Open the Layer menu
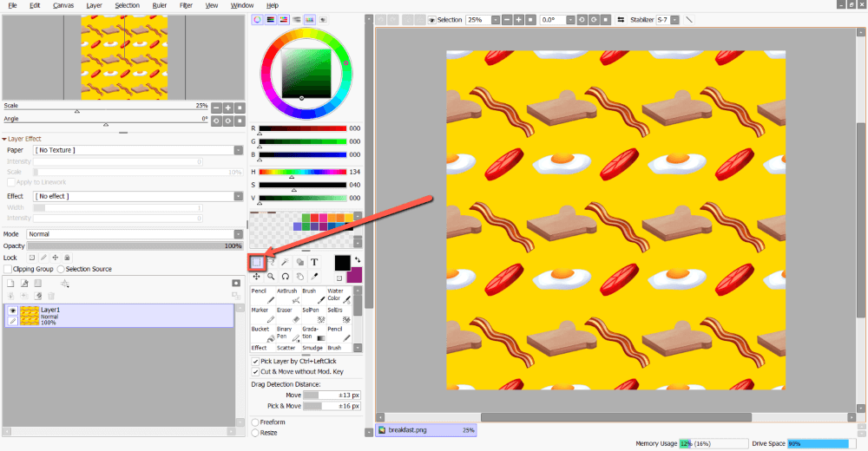This screenshot has width=868, height=451. 94,5
